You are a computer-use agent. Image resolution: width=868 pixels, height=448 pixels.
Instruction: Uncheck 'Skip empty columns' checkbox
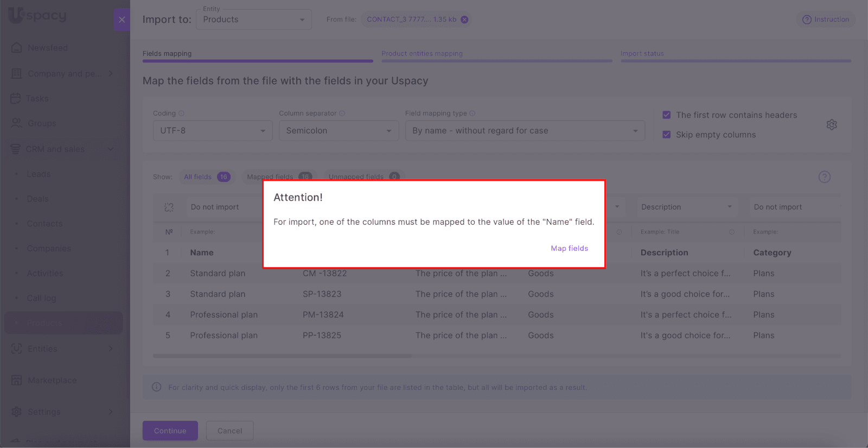click(667, 135)
